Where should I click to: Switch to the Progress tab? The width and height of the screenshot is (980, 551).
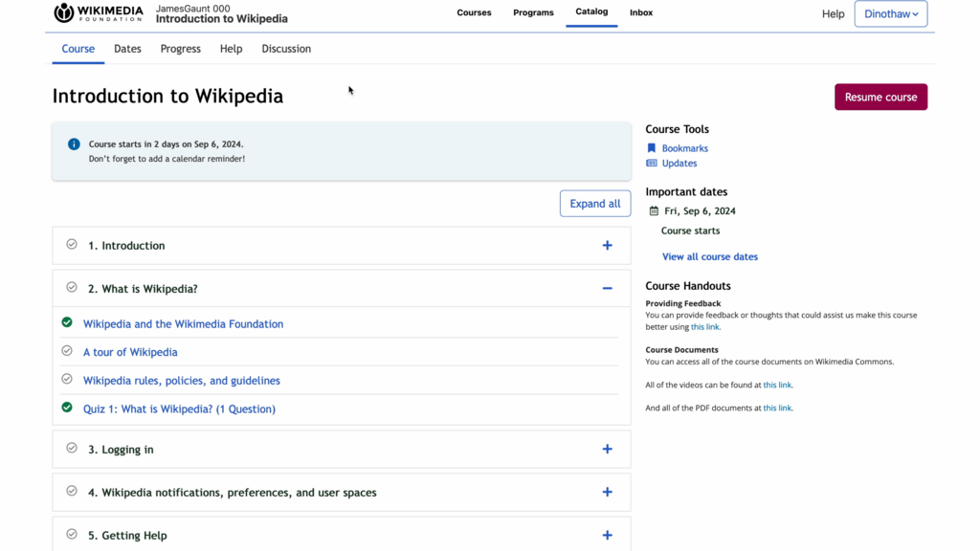(x=181, y=49)
